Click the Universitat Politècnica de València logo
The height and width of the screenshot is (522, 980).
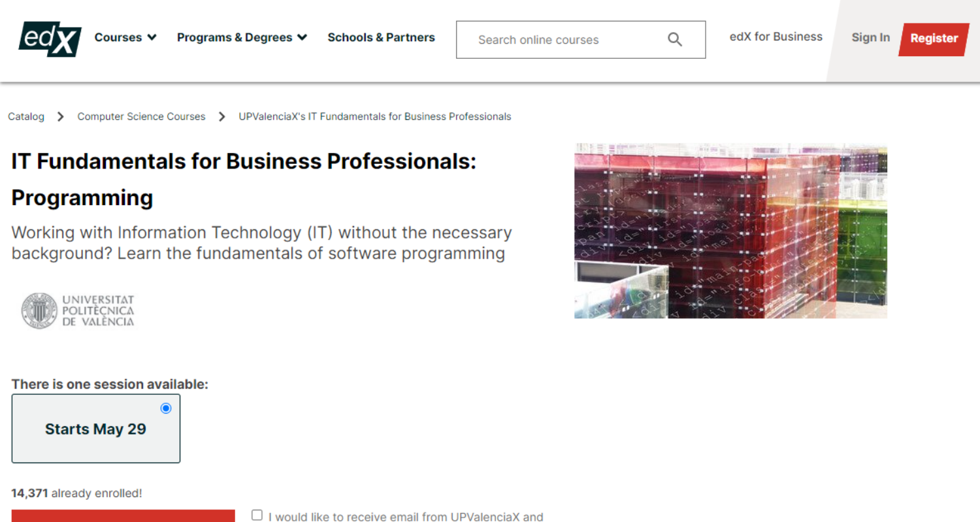coord(78,310)
